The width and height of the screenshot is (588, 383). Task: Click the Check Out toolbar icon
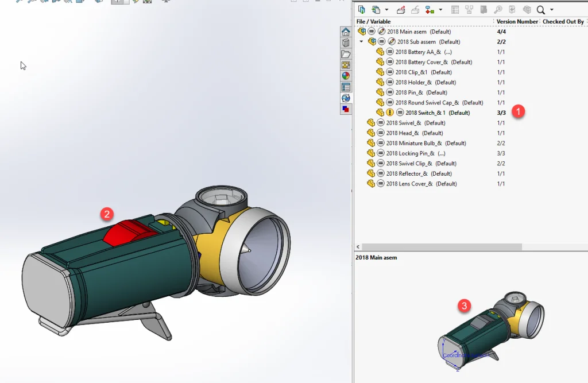pos(401,10)
